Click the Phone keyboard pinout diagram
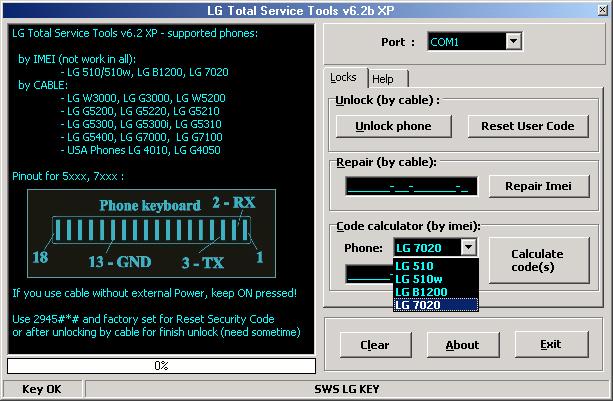 click(151, 234)
